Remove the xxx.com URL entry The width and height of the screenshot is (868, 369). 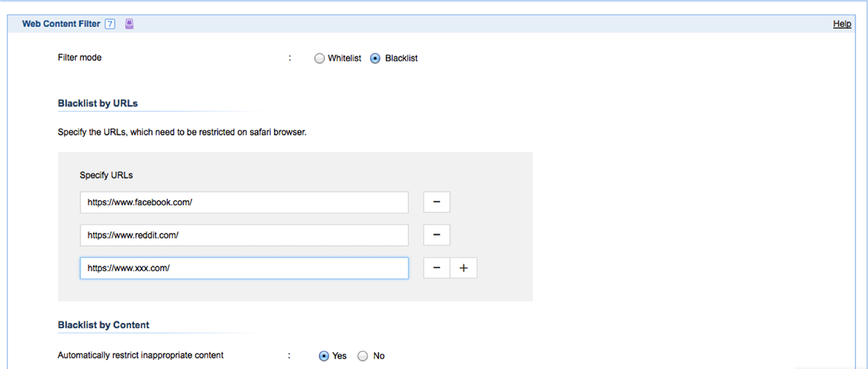437,268
